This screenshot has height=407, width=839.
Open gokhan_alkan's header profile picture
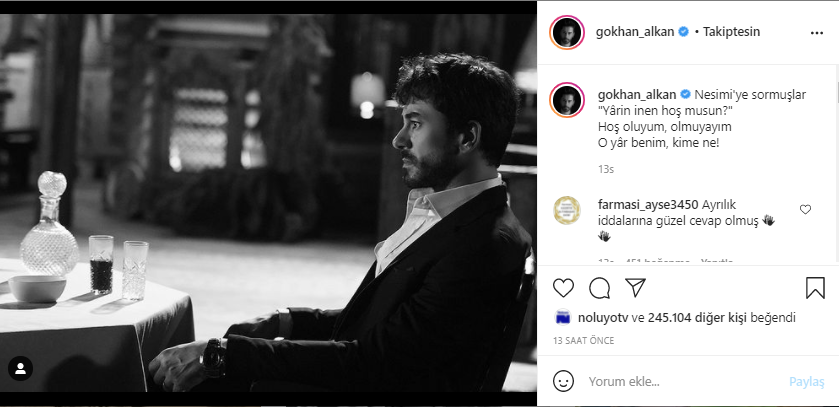tap(567, 31)
